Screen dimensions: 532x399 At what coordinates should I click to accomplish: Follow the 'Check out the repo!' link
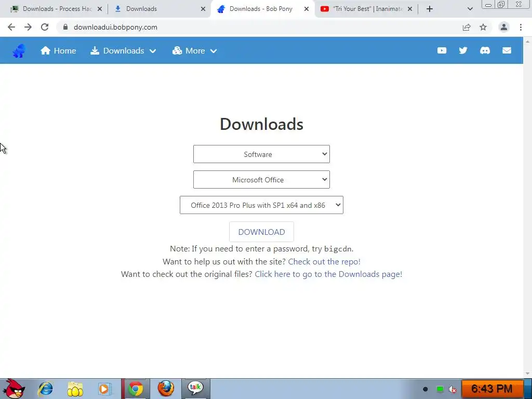[x=324, y=262]
